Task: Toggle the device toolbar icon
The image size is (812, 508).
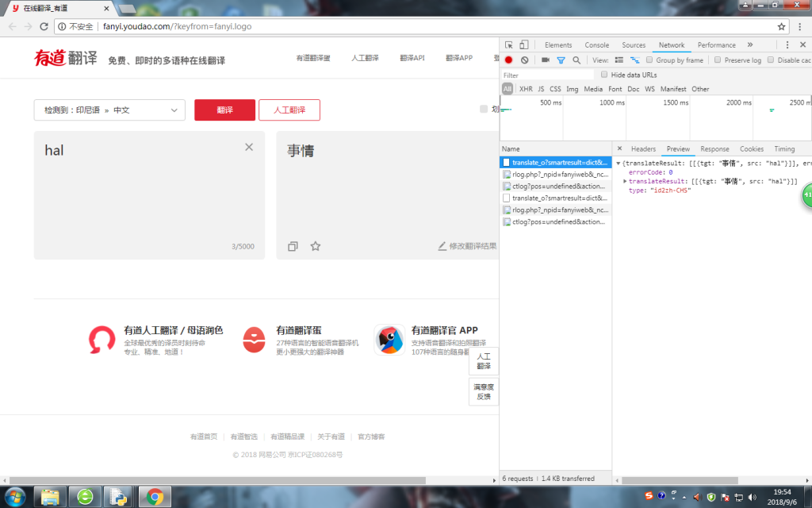Action: tap(525, 45)
